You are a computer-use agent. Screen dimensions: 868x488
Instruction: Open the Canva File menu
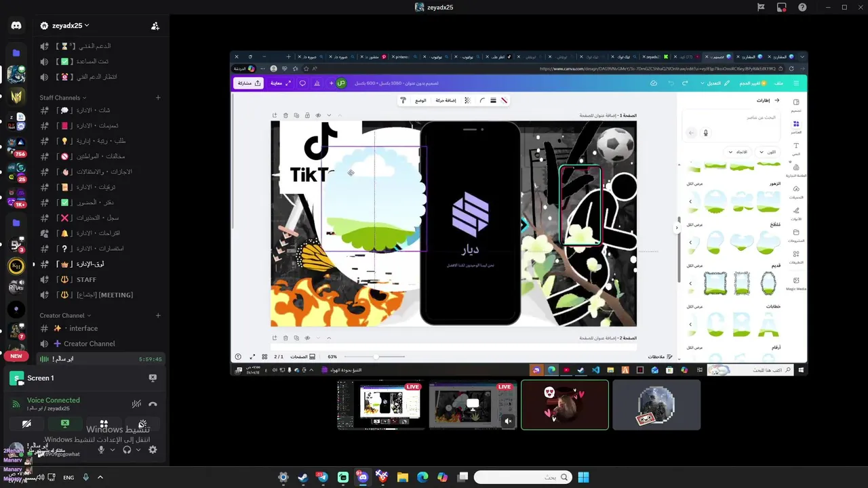click(x=778, y=83)
